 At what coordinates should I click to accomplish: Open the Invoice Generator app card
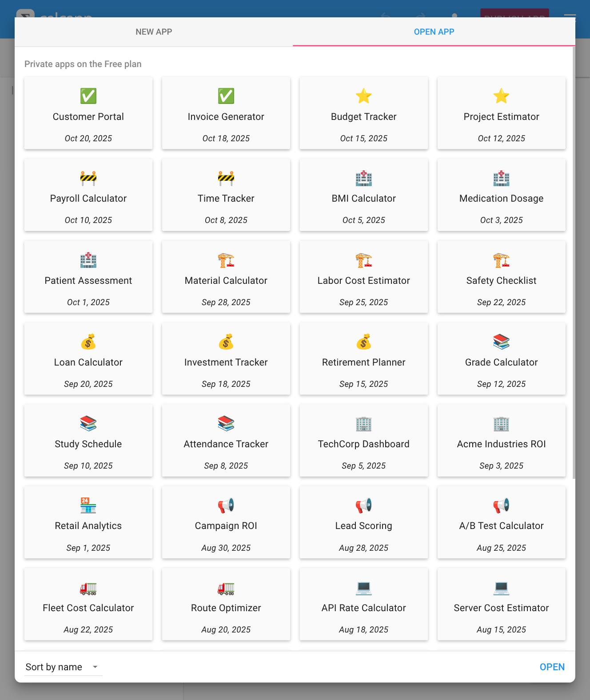[x=226, y=113]
